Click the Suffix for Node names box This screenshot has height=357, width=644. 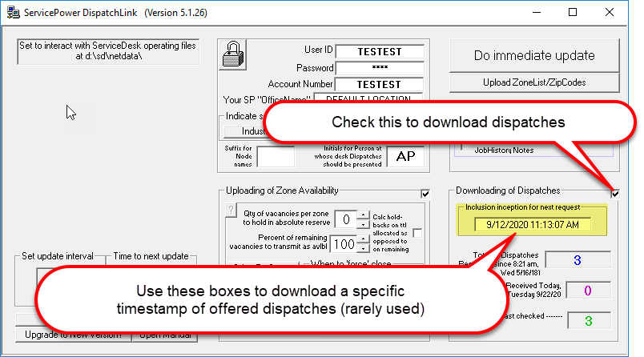pos(276,156)
